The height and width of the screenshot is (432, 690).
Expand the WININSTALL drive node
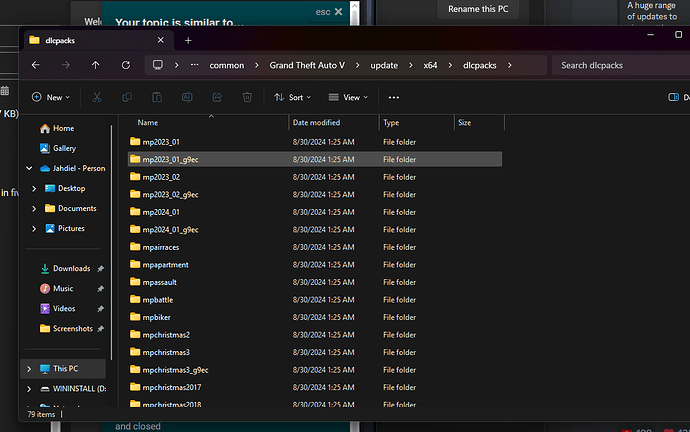click(x=29, y=389)
